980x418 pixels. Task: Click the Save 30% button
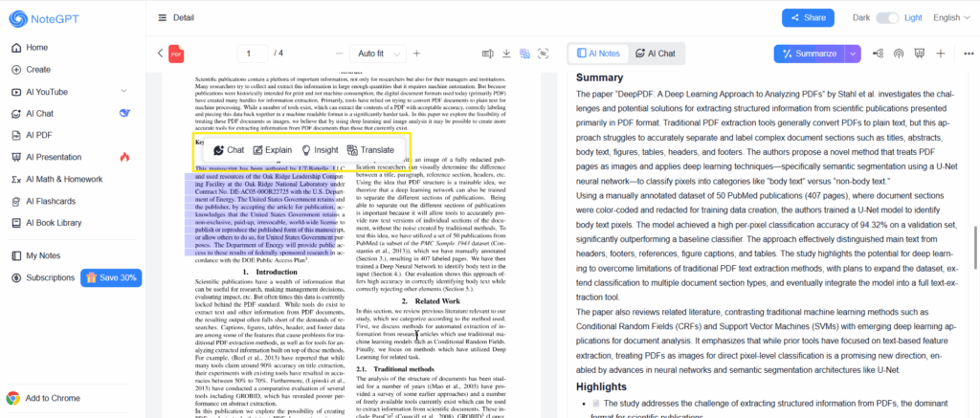coord(111,277)
